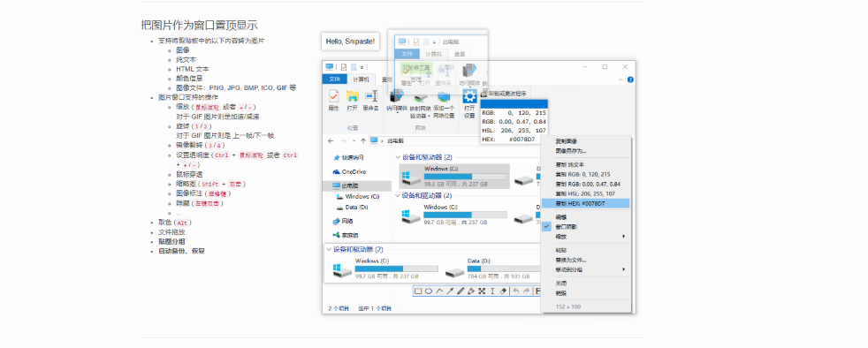Select the rectangle annotation tool
The width and height of the screenshot is (868, 348).
click(418, 291)
